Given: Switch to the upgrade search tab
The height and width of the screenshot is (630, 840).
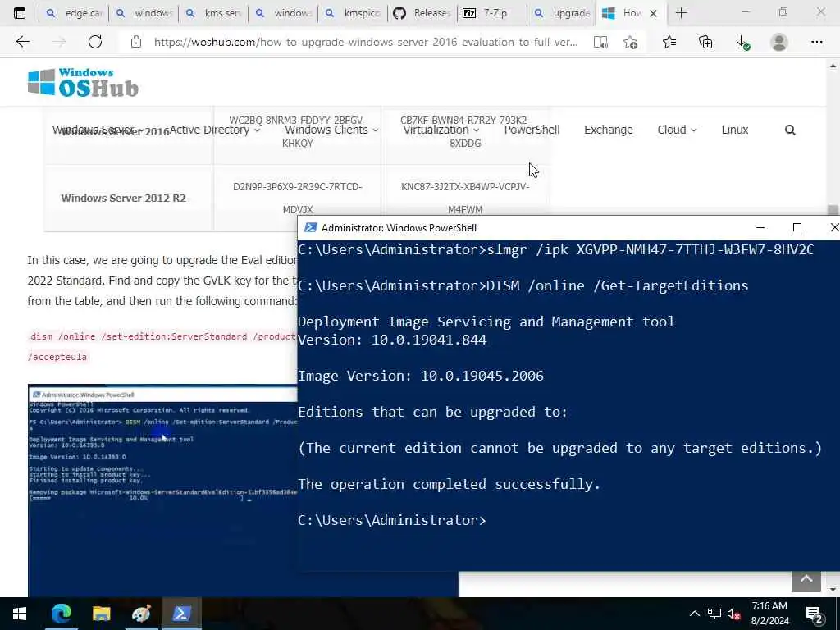Looking at the screenshot, I should click(x=561, y=13).
